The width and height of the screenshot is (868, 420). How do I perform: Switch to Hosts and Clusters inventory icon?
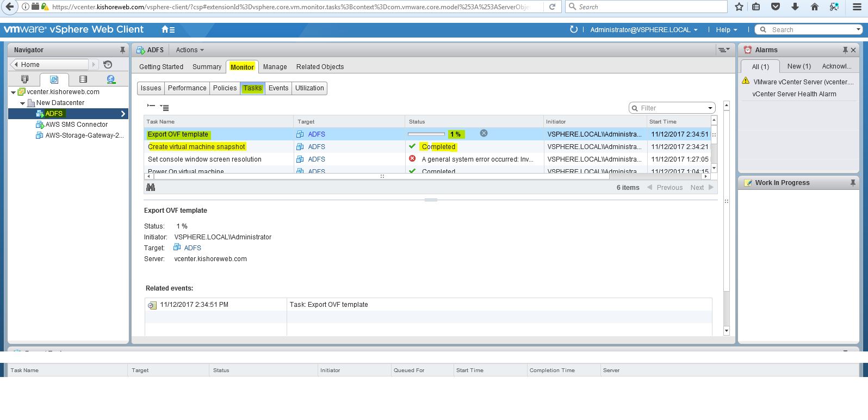coord(24,79)
